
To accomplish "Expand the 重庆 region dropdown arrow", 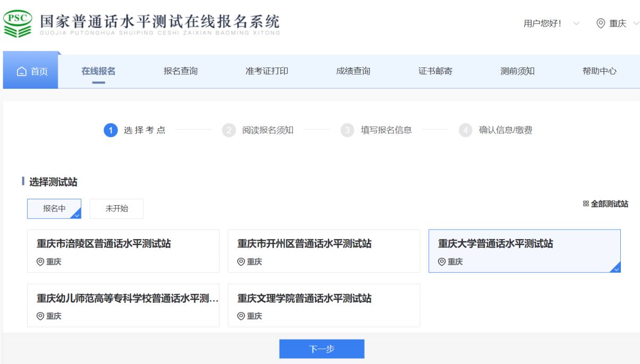I will pos(636,24).
